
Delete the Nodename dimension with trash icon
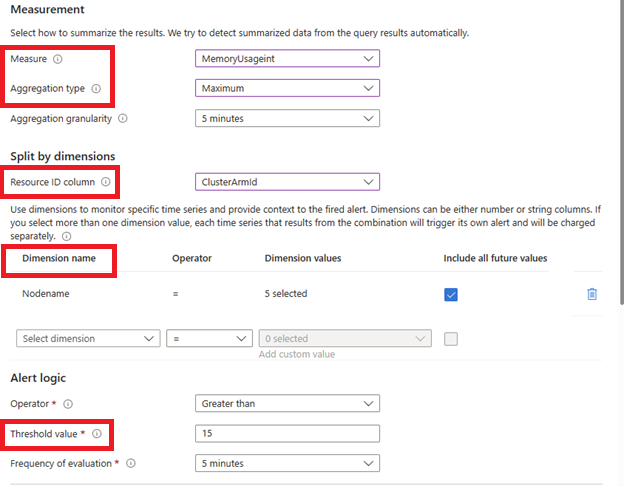pyautogui.click(x=592, y=294)
